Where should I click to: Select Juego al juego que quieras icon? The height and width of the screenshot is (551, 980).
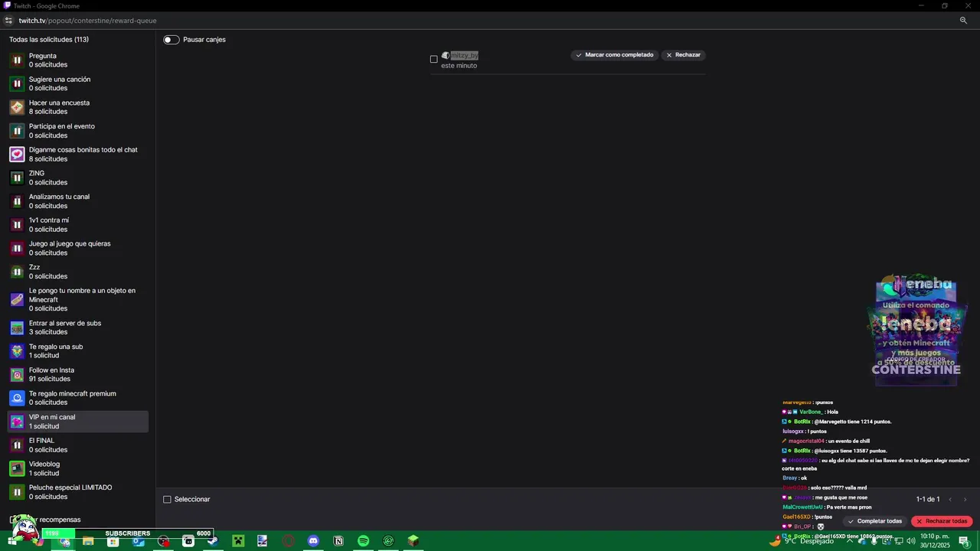point(17,248)
